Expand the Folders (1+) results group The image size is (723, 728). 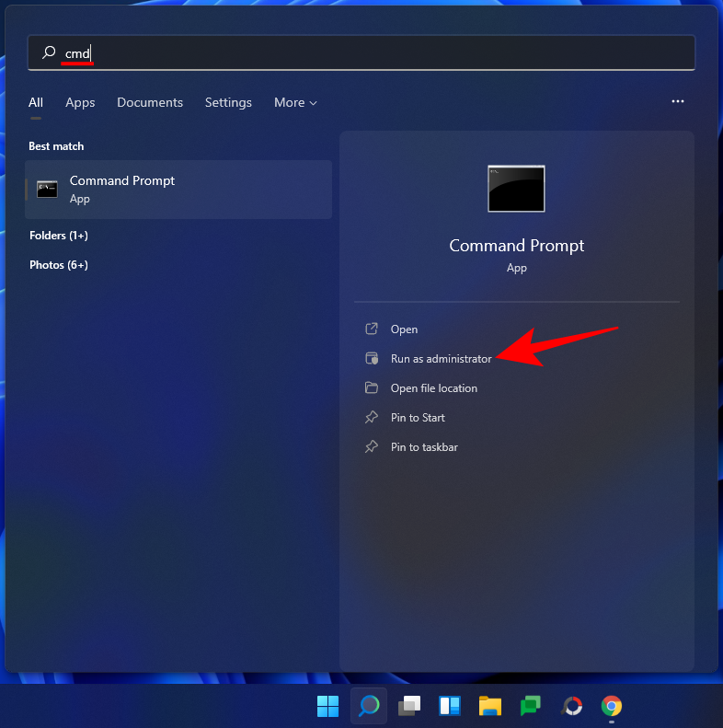[59, 236]
